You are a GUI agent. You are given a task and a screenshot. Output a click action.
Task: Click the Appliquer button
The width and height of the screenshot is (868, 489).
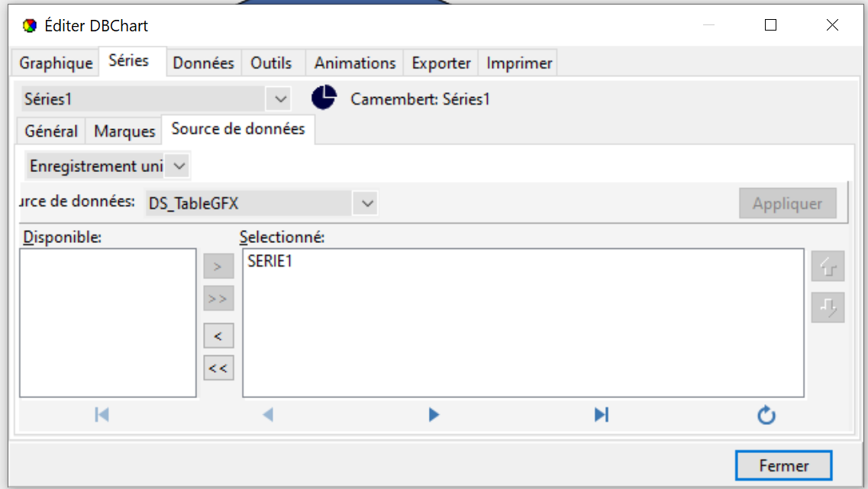click(x=788, y=204)
